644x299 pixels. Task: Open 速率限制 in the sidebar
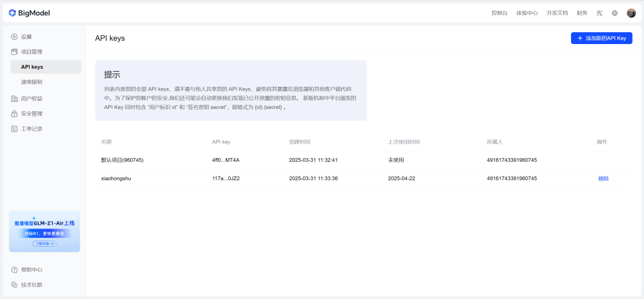[x=31, y=82]
